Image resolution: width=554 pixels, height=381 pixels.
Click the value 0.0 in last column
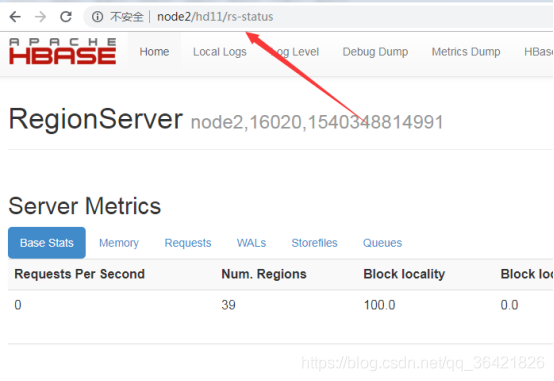pyautogui.click(x=509, y=305)
